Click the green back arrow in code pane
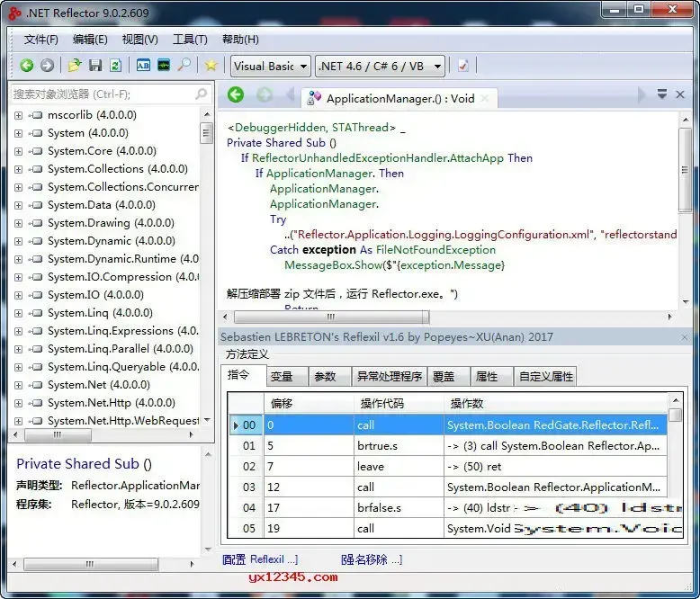Screen dimensions: 700x599 pyautogui.click(x=236, y=94)
